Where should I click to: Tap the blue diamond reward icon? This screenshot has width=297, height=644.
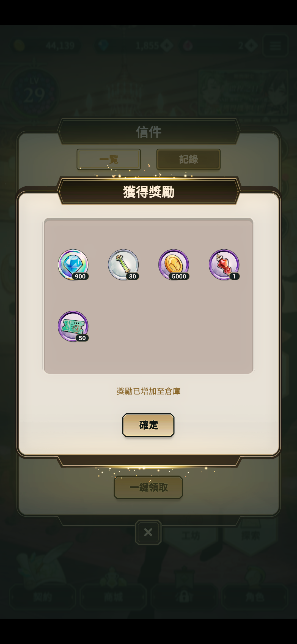pos(73,265)
